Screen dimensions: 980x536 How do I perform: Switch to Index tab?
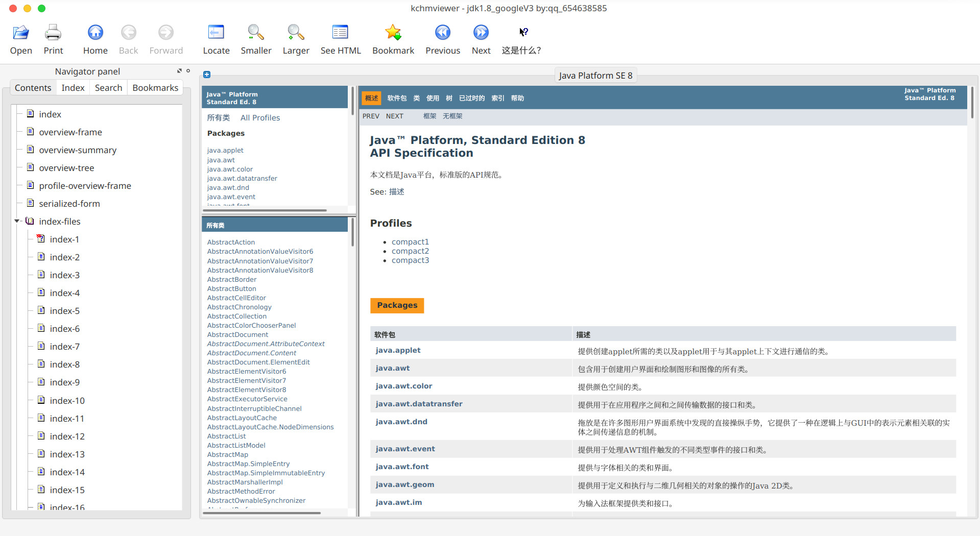tap(73, 88)
